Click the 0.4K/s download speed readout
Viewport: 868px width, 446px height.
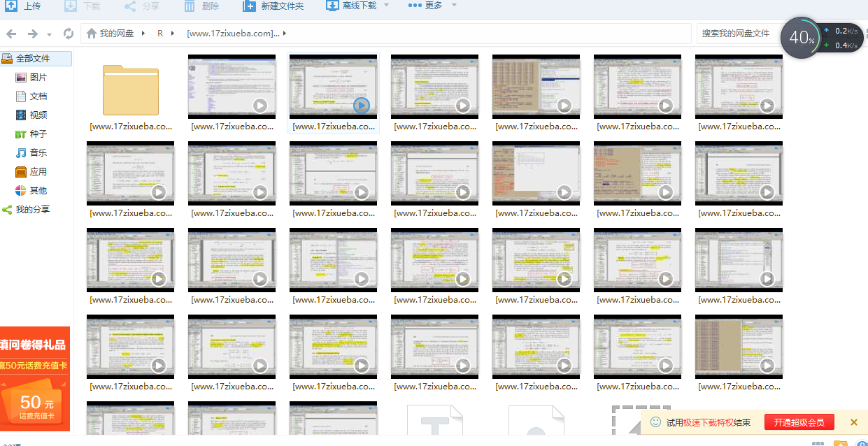pos(841,45)
